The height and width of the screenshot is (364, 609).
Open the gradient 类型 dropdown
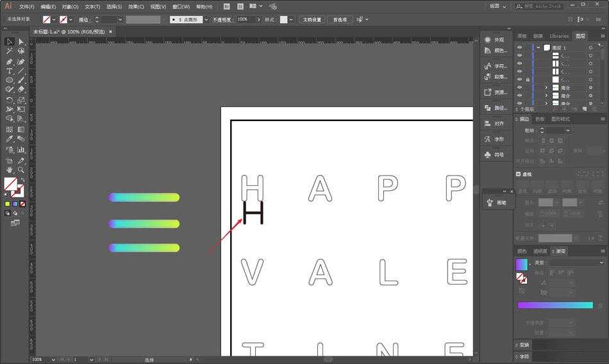click(577, 263)
